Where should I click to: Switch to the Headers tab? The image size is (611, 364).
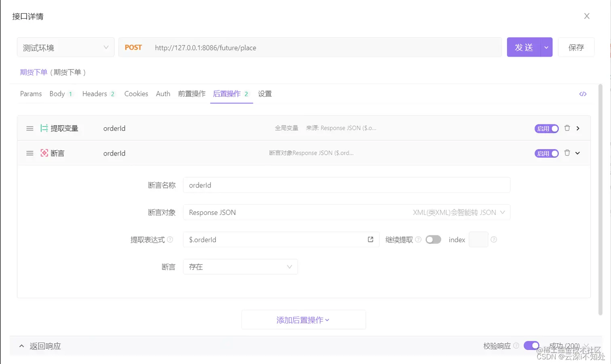coord(99,94)
